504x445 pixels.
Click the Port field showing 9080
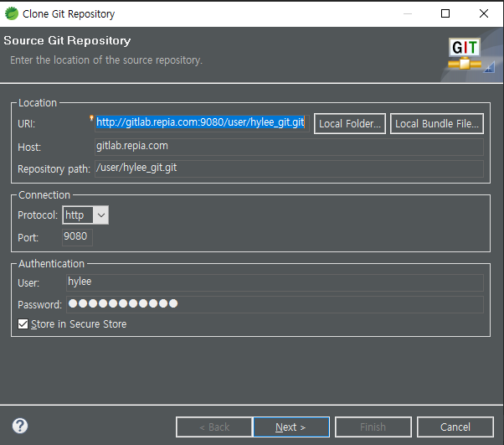click(x=78, y=237)
